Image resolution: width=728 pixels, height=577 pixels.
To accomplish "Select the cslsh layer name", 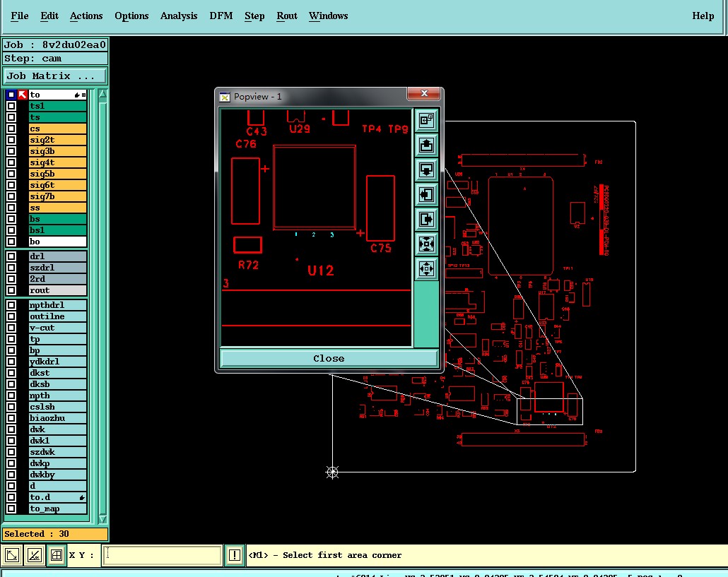I will (57, 407).
